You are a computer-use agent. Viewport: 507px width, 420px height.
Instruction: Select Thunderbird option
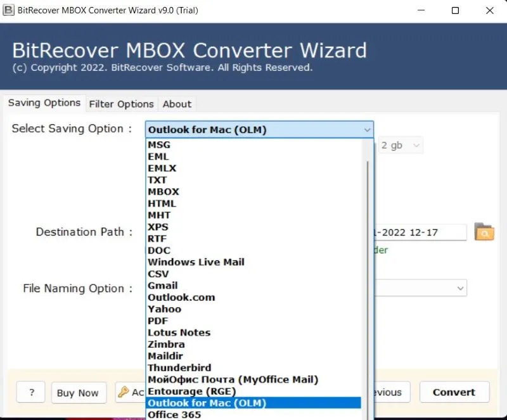click(254, 367)
